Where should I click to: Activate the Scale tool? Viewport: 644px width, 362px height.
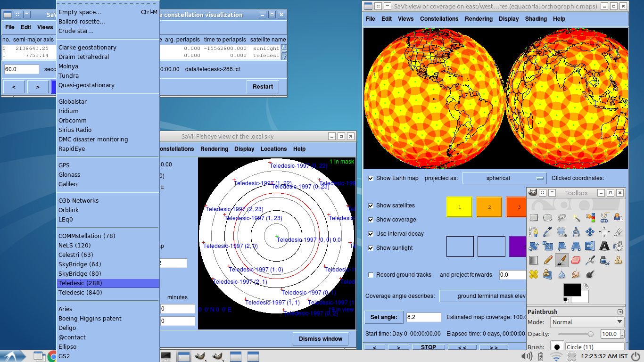[x=547, y=246]
